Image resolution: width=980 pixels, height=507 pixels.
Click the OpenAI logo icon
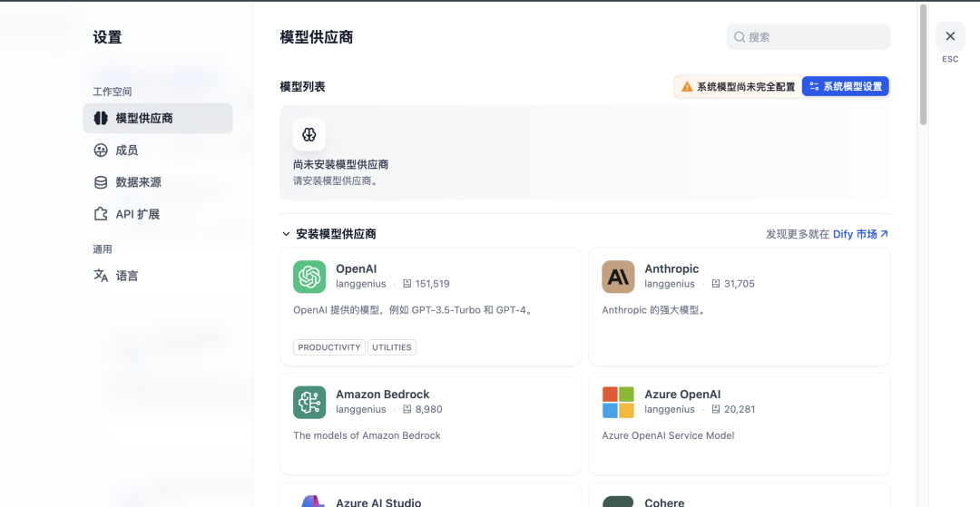click(309, 277)
